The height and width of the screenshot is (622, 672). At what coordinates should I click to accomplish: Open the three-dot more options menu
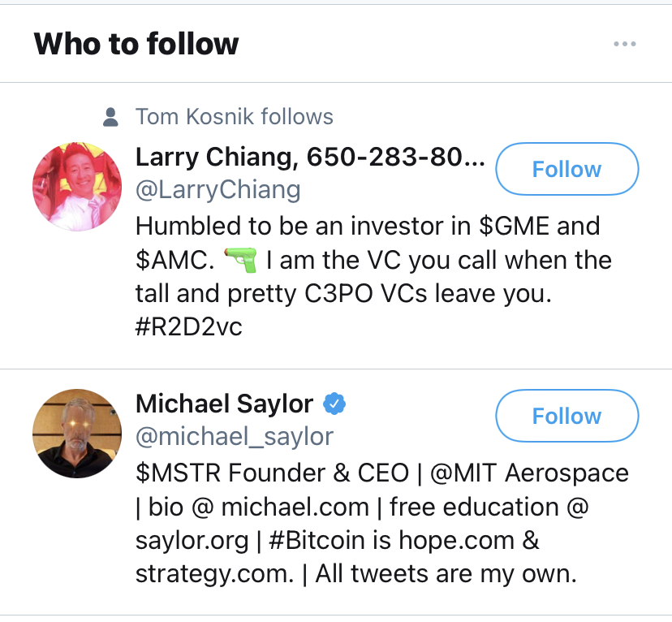624,44
